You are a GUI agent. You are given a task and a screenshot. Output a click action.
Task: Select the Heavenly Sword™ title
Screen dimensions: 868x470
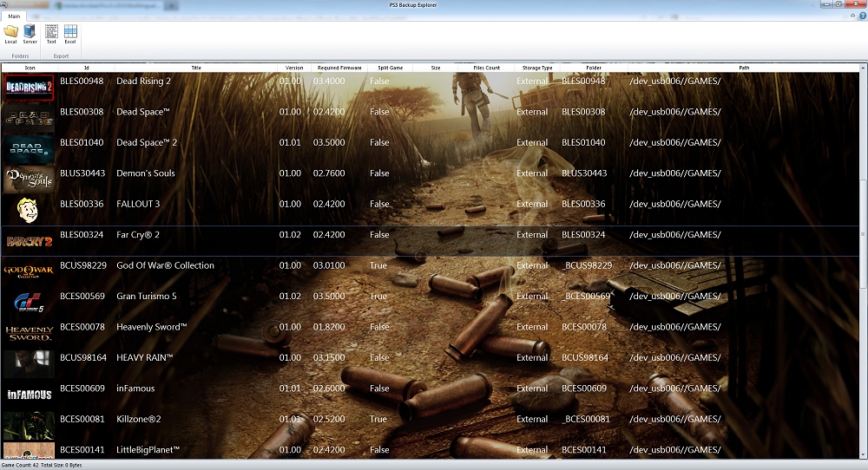[x=152, y=327]
